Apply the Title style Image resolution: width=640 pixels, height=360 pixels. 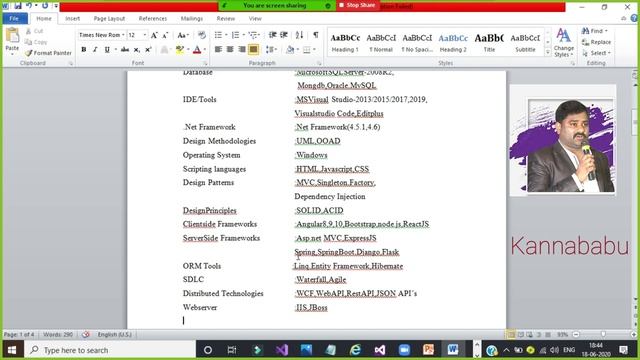(x=489, y=42)
